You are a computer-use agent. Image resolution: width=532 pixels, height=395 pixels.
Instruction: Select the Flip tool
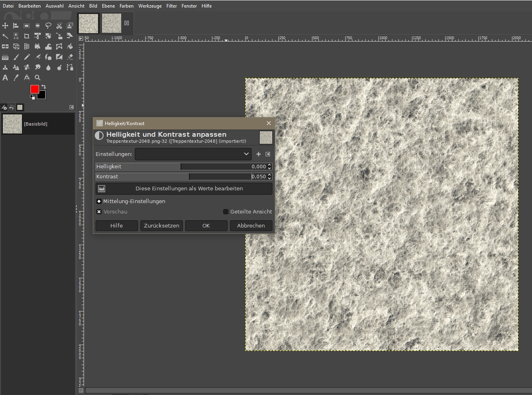pos(5,46)
